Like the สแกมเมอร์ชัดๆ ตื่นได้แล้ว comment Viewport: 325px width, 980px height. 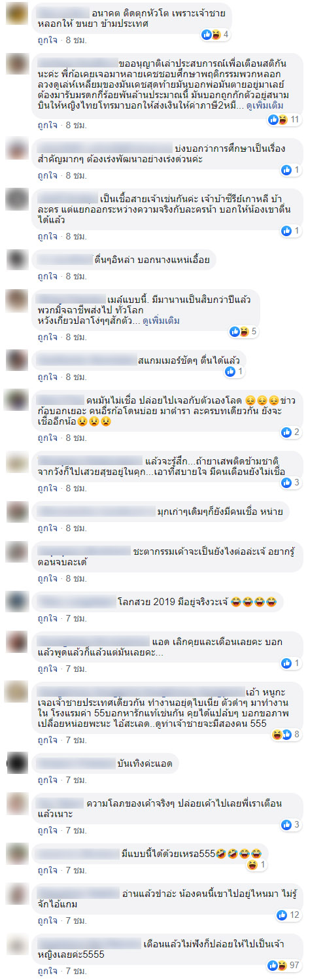coord(46,377)
